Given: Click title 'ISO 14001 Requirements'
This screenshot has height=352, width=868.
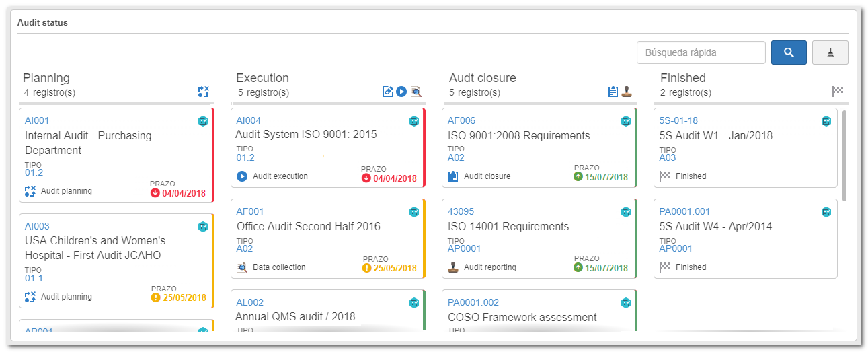Looking at the screenshot, I should click(508, 226).
